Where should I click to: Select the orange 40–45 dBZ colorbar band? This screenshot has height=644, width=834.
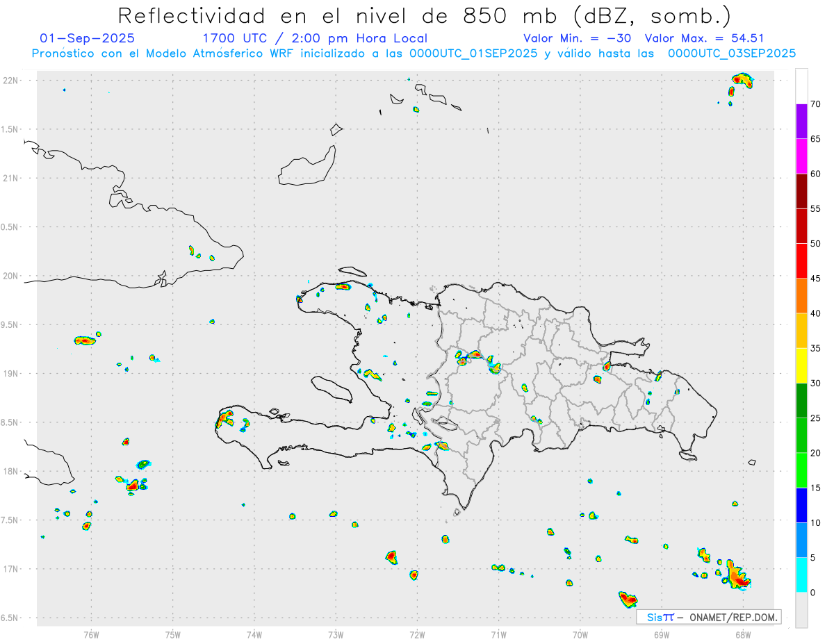point(801,296)
